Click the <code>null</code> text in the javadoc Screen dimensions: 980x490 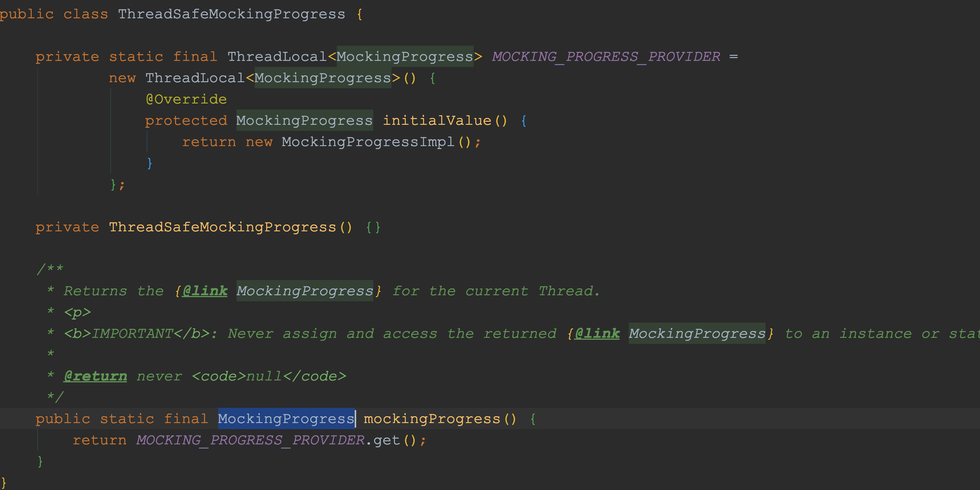[268, 376]
